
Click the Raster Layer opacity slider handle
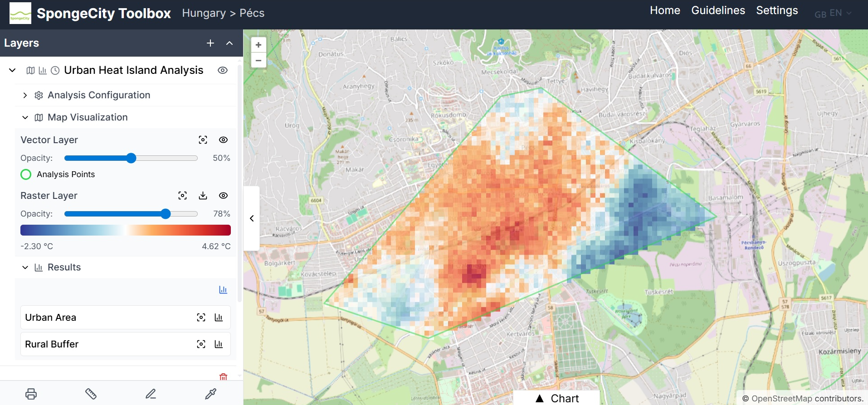tap(166, 214)
